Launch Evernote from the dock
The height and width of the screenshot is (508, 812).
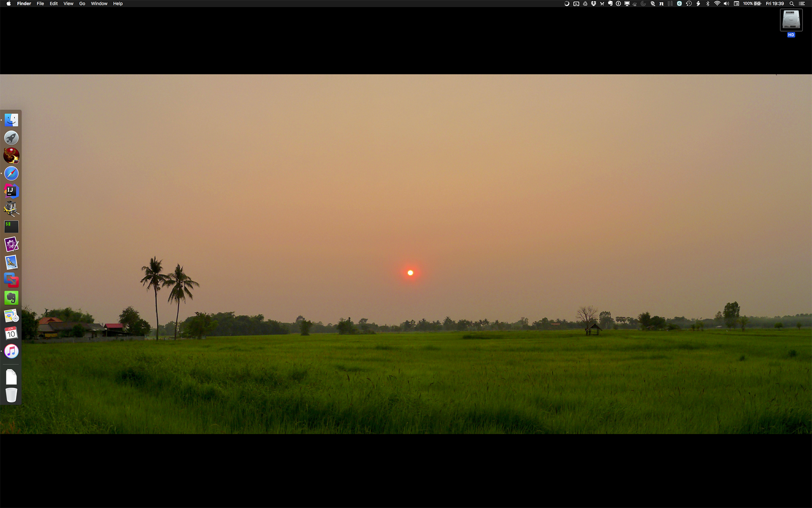[11, 298]
